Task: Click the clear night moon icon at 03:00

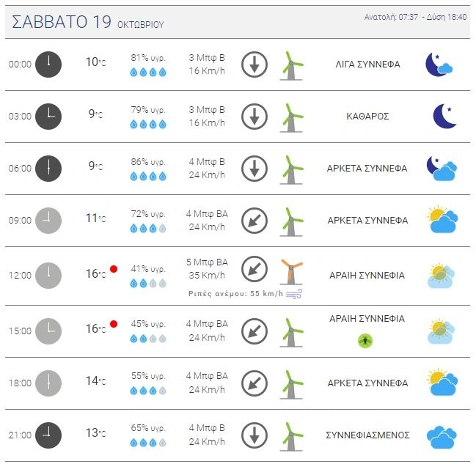Action: pyautogui.click(x=443, y=116)
